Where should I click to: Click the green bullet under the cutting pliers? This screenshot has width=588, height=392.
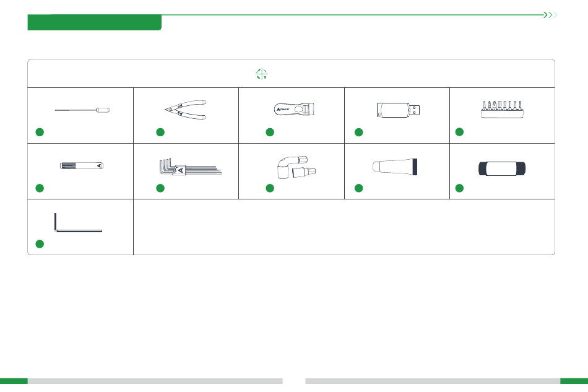pos(160,132)
